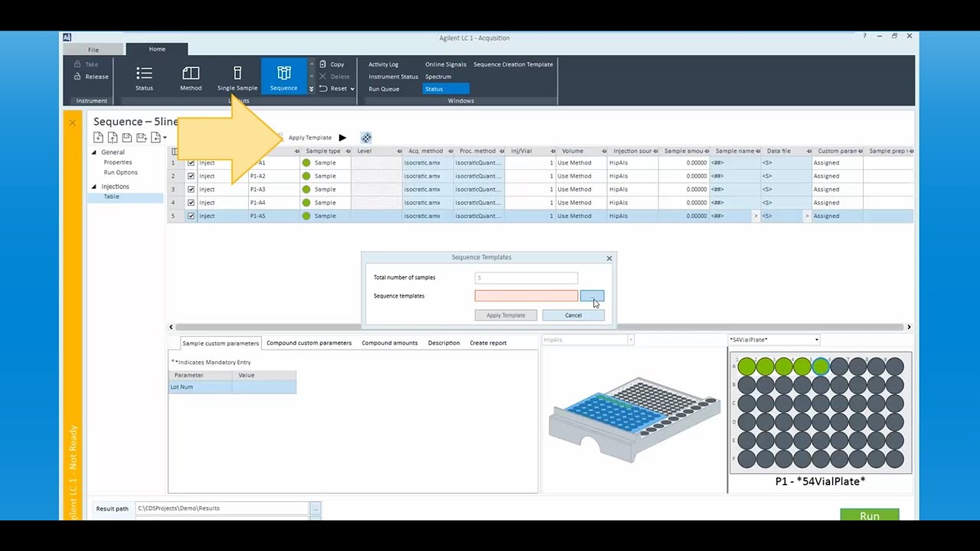The height and width of the screenshot is (551, 980).
Task: Collapse the Injections tree node
Action: coord(94,187)
